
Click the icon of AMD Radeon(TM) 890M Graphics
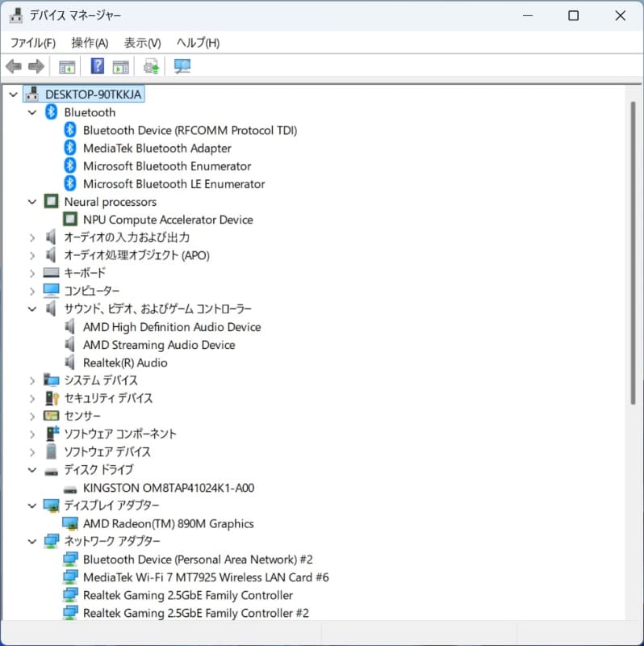click(x=70, y=523)
